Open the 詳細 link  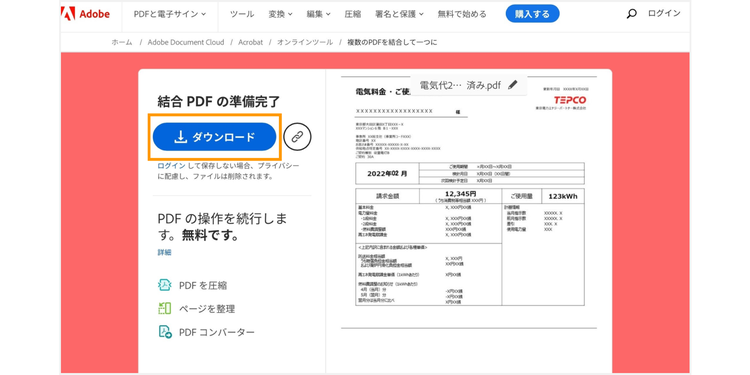(x=164, y=252)
